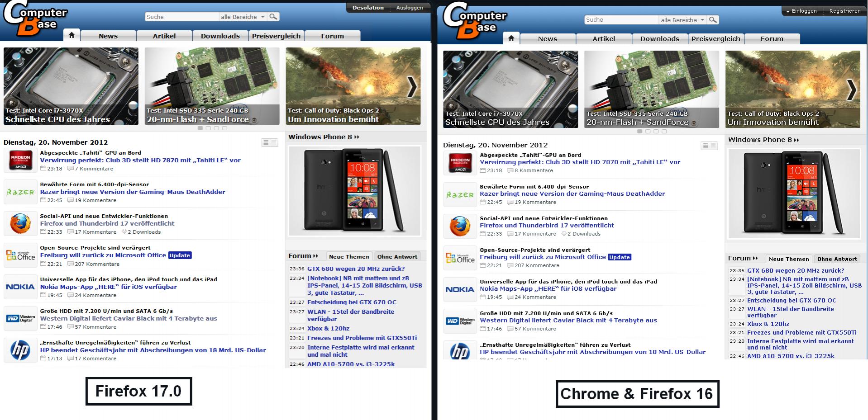Focus the Suche search field on the Chrome page

(x=621, y=19)
